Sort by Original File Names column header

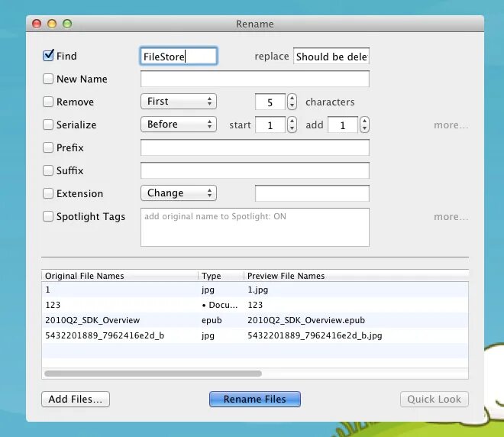coord(120,276)
